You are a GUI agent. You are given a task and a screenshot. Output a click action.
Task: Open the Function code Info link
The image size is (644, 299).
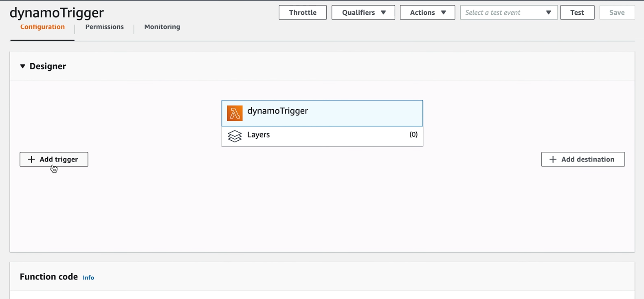coord(88,278)
